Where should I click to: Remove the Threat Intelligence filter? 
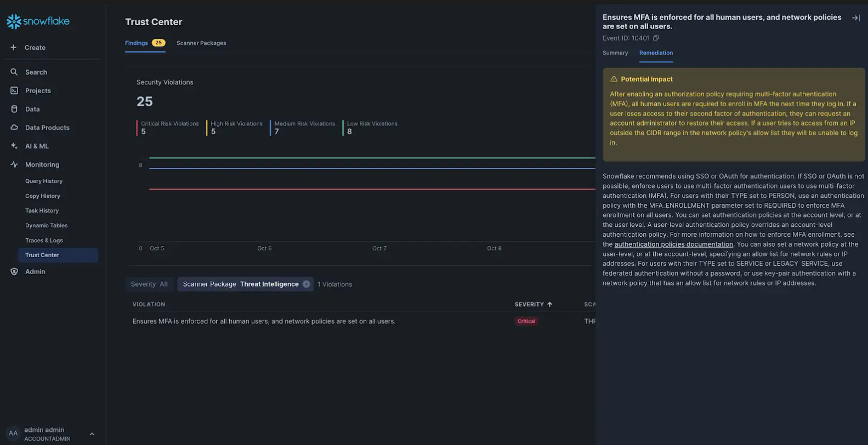pyautogui.click(x=307, y=284)
